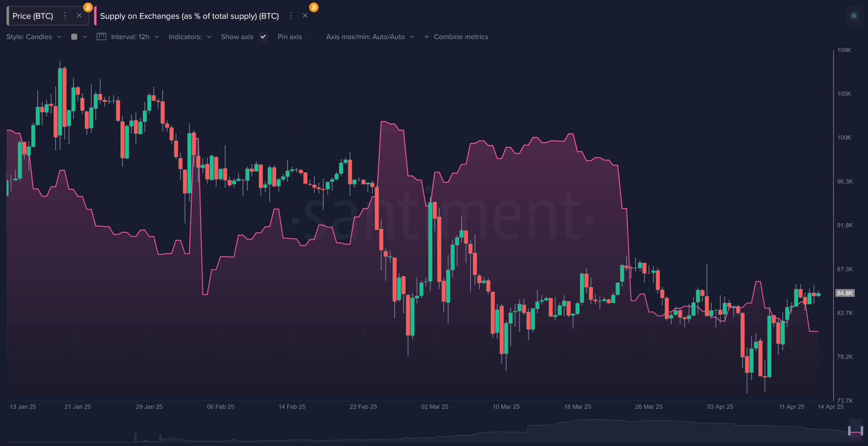The image size is (868, 446).
Task: Click the interval ruler icon
Action: pos(101,37)
